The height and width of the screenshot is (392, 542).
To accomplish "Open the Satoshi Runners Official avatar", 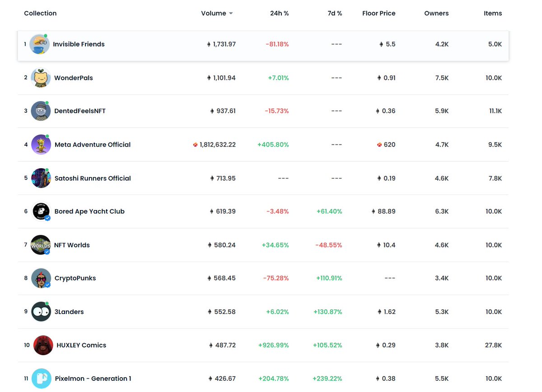I will point(41,178).
